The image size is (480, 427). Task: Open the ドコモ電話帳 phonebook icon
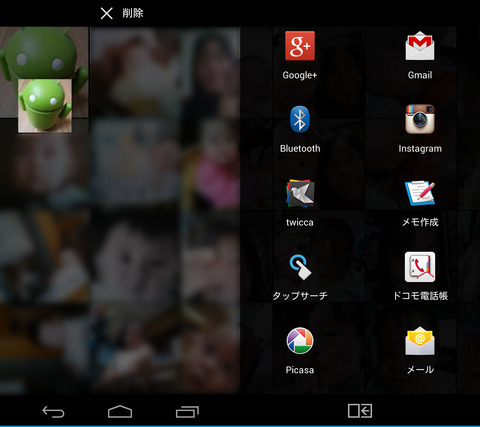click(x=420, y=267)
